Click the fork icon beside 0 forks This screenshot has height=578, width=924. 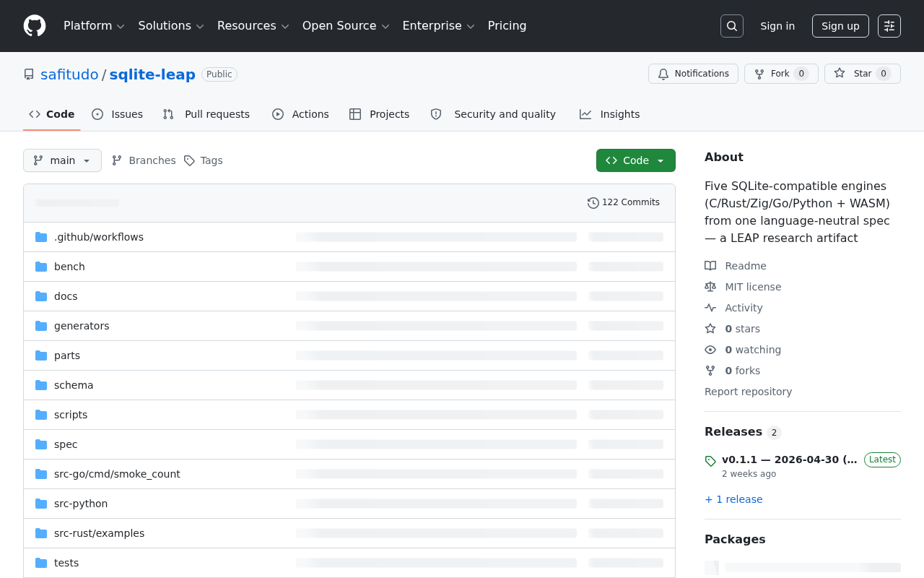click(x=710, y=371)
